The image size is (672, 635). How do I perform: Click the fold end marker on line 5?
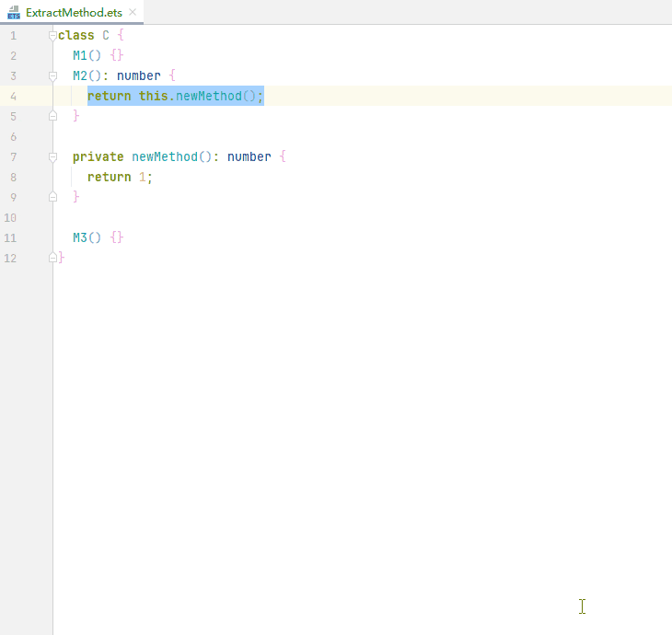click(x=53, y=116)
